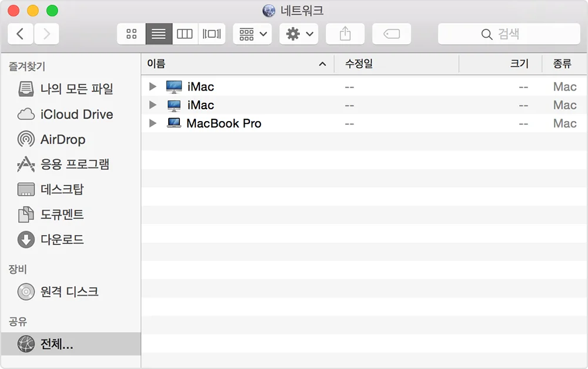Switch to column view mode
The height and width of the screenshot is (369, 588).
(185, 34)
